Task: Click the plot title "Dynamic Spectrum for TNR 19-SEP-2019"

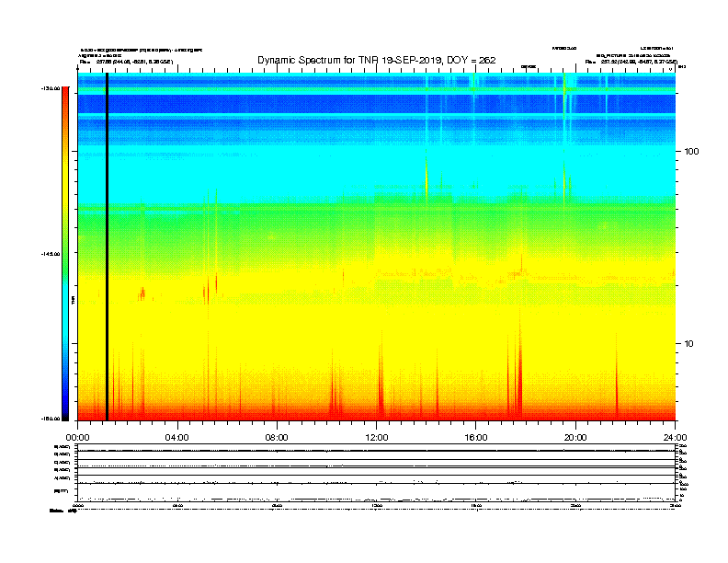Action: pyautogui.click(x=377, y=61)
